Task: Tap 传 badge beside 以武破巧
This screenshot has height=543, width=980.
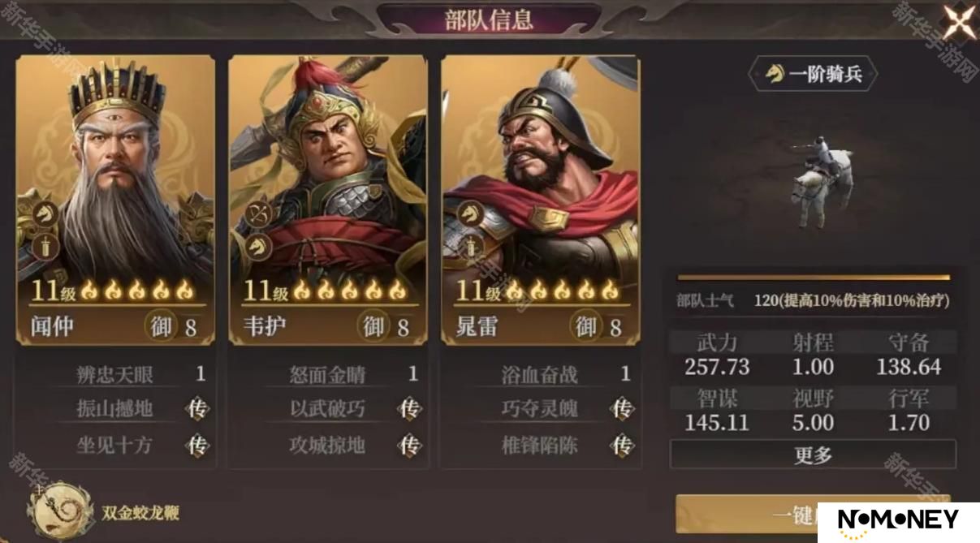Action: (410, 409)
